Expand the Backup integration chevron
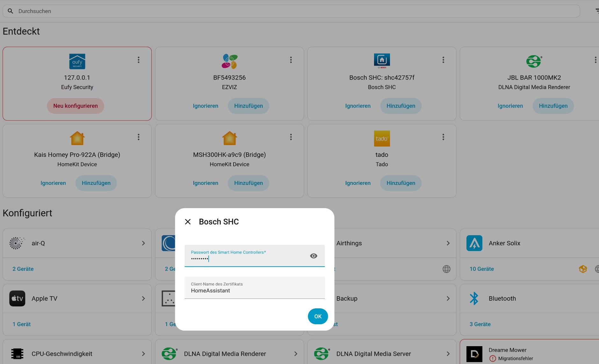599x364 pixels. point(448,298)
